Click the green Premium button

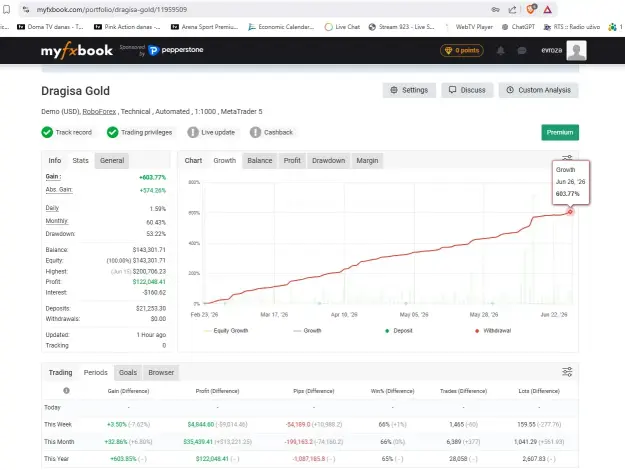(560, 132)
